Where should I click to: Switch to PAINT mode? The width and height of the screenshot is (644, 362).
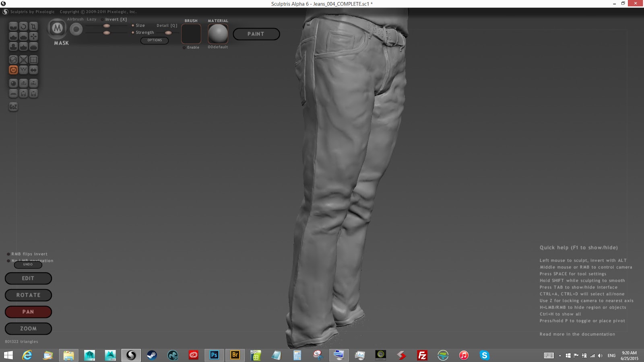click(x=256, y=34)
